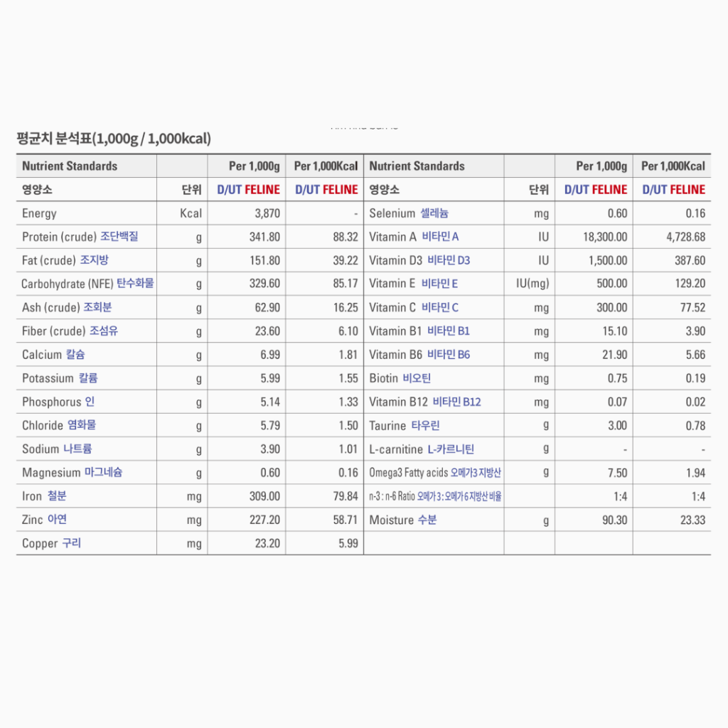Select the "Chloride 염화물" label
Screen dimensions: 728x728
coord(59,425)
